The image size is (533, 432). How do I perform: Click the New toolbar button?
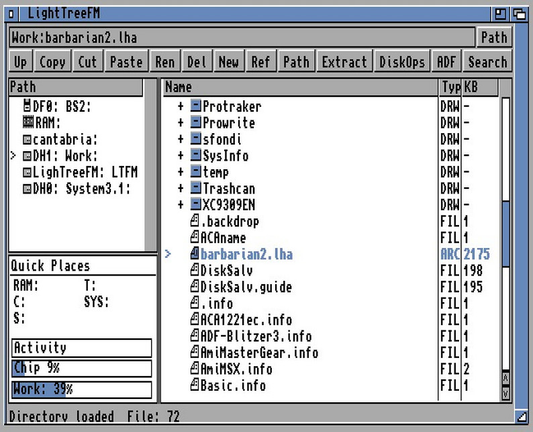(229, 62)
